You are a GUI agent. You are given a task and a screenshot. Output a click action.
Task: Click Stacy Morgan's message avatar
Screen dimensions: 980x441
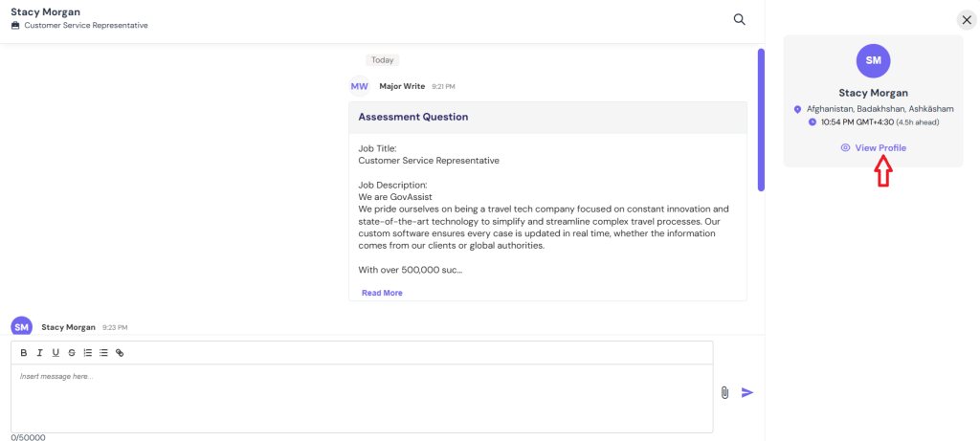point(22,326)
